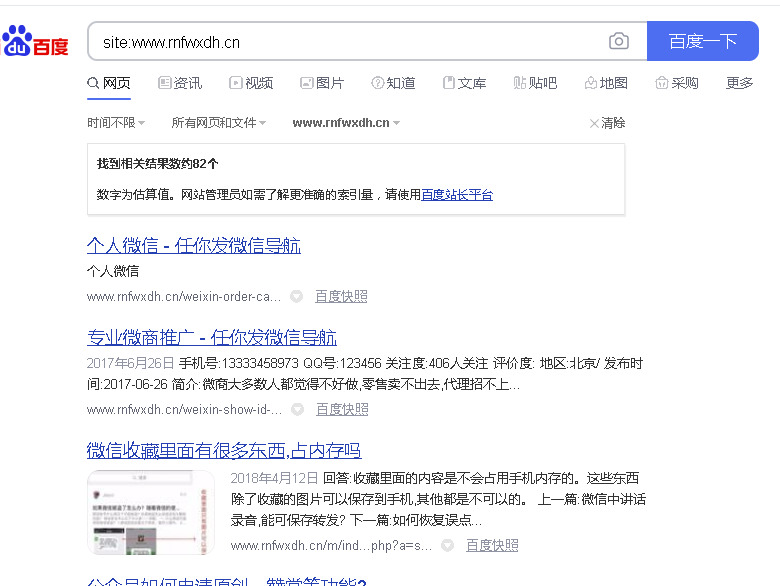Select the 网页 tab
This screenshot has height=586, width=780.
[109, 83]
